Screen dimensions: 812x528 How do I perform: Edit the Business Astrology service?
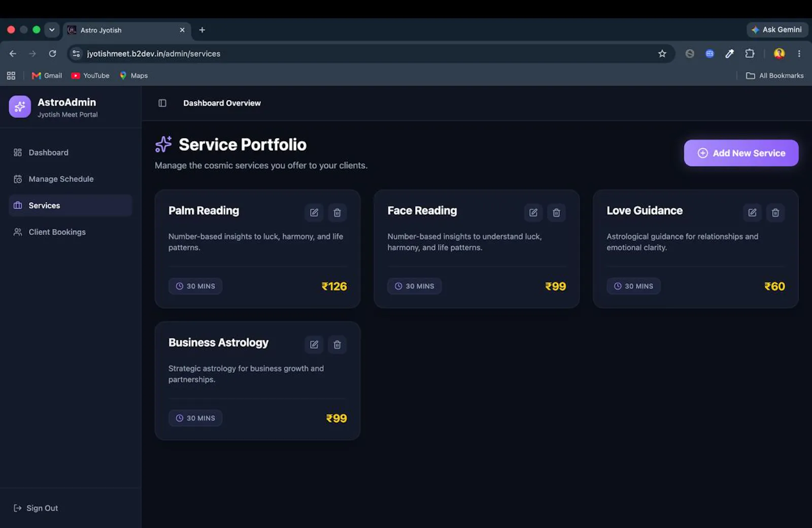[x=314, y=345]
